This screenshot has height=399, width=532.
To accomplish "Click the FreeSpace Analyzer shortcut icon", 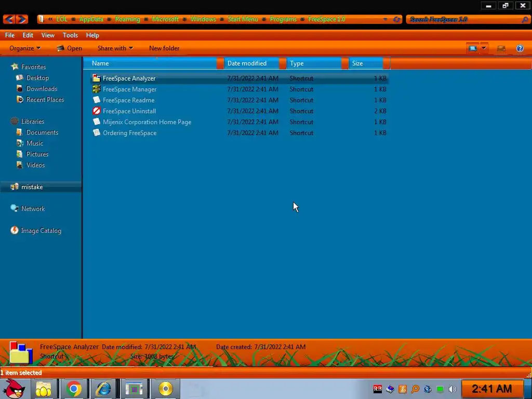I will coord(96,78).
